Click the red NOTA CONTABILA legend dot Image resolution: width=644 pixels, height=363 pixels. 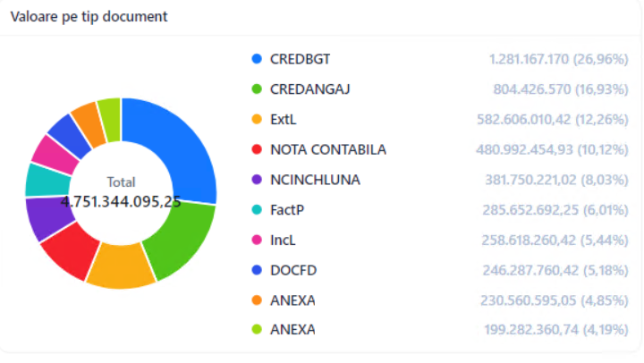257,149
